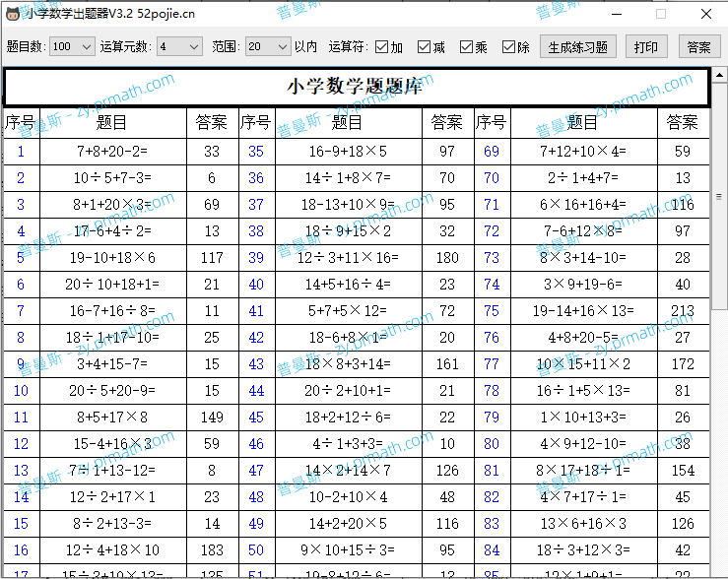728x579 pixels.
Task: Click the app icon in the title bar
Action: (13, 14)
